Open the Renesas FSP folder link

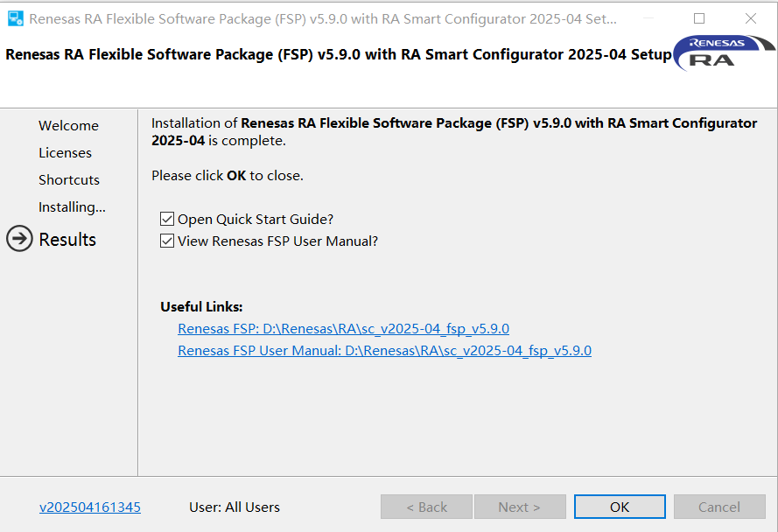click(343, 329)
